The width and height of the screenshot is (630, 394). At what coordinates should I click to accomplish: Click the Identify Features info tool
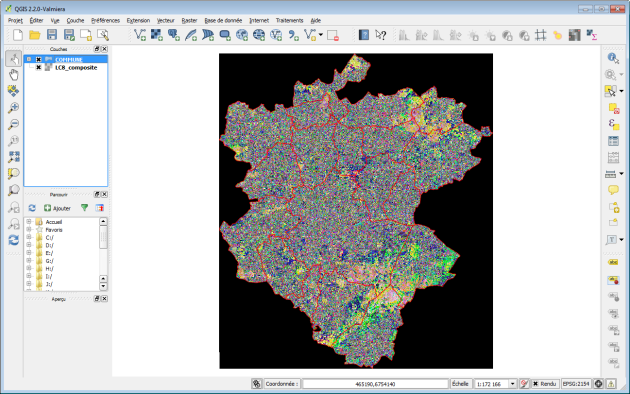tap(613, 58)
